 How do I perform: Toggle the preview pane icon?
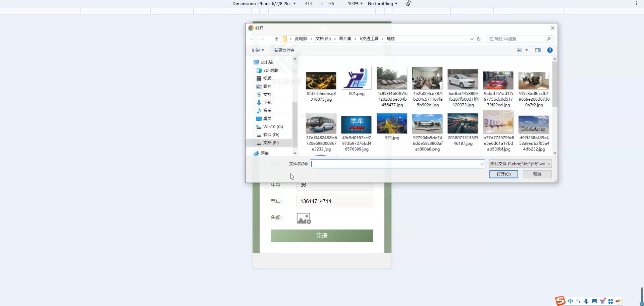tap(538, 50)
